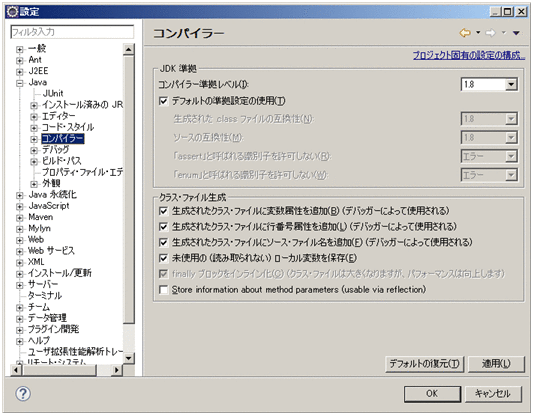535x417 pixels.
Task: Toggle ローカル変数を保存 checkbox
Action: coord(163,258)
